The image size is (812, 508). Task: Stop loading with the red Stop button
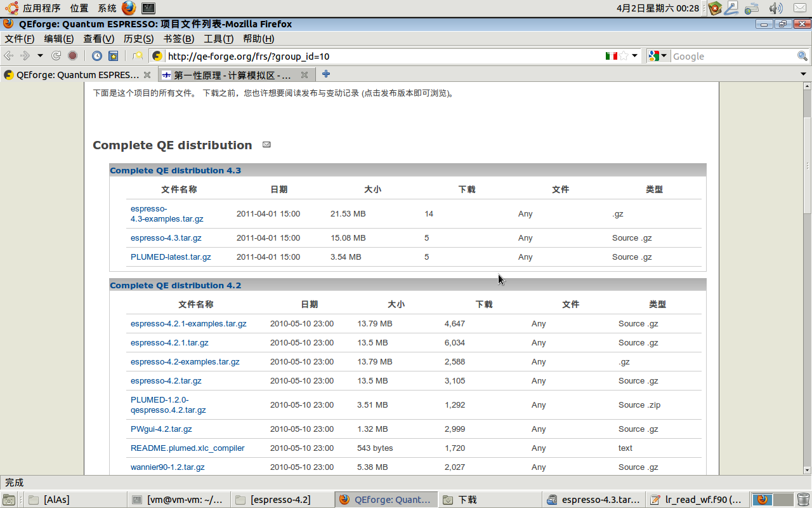click(73, 56)
